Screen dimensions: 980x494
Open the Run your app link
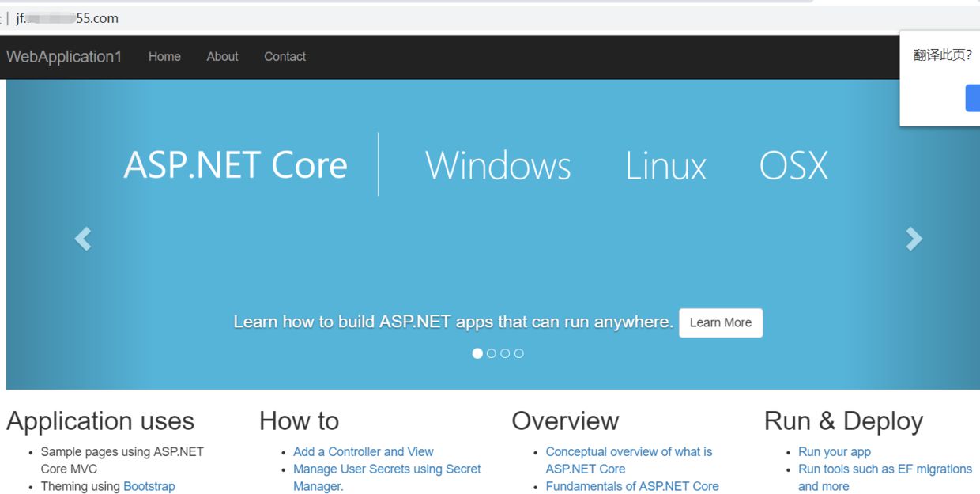(835, 452)
